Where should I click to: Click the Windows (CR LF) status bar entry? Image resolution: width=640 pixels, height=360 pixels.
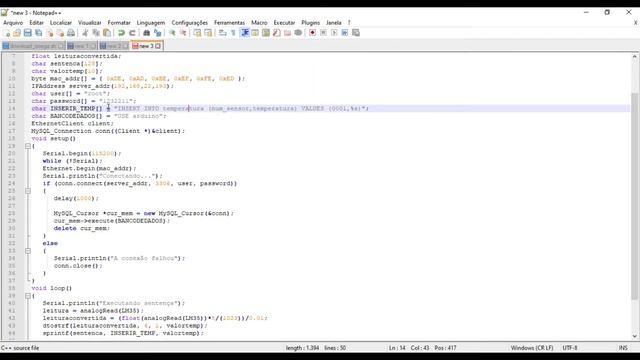coord(532,348)
